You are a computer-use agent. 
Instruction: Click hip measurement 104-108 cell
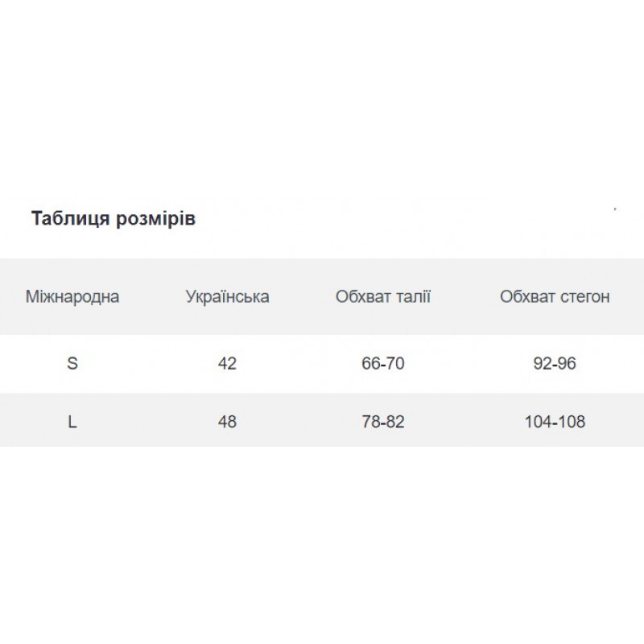click(x=555, y=422)
